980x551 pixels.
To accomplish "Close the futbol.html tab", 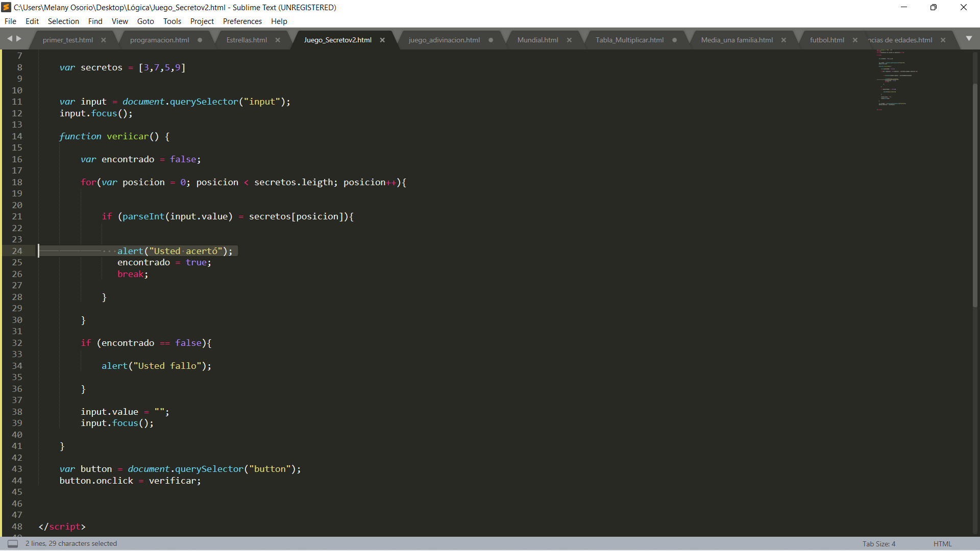I will 855,40.
